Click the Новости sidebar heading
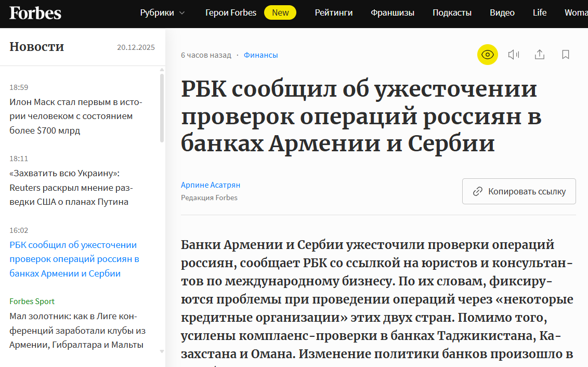This screenshot has height=367, width=588. [x=37, y=46]
